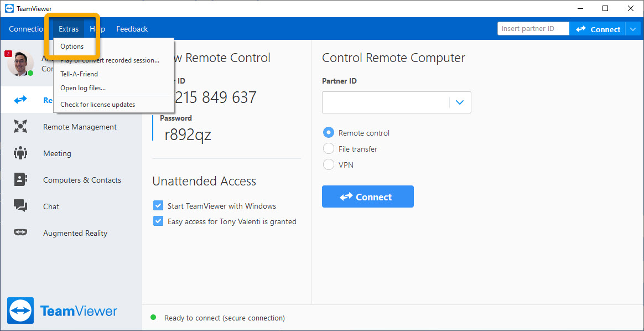The image size is (644, 331).
Task: Toggle Easy access for Tony Valenti checkbox
Action: [x=158, y=221]
